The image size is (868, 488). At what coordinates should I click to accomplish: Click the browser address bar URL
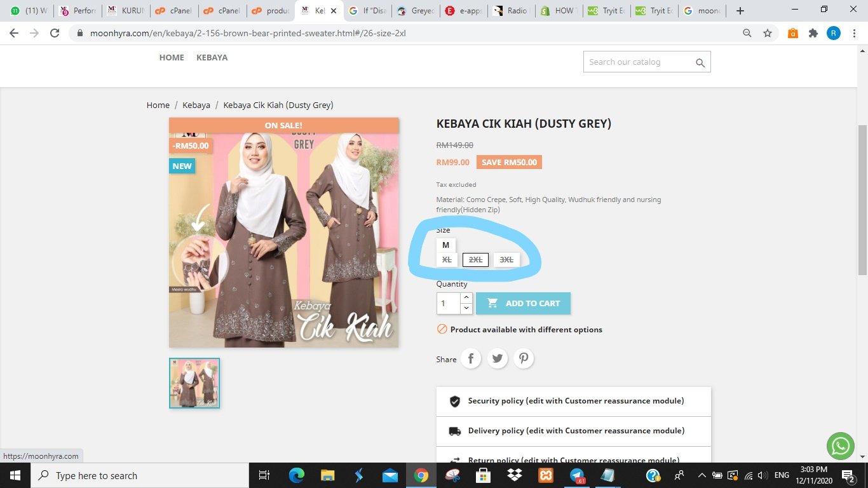(247, 33)
